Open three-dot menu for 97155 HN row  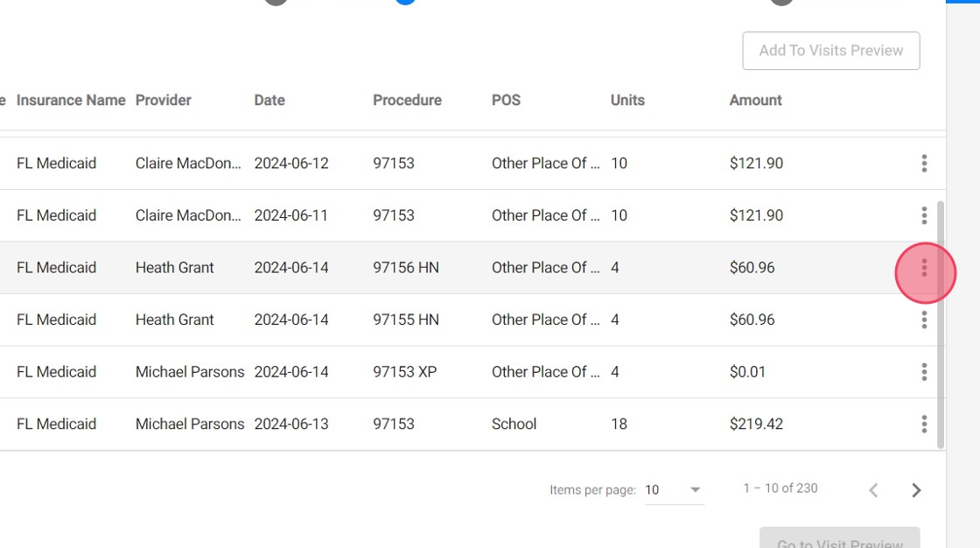(924, 320)
